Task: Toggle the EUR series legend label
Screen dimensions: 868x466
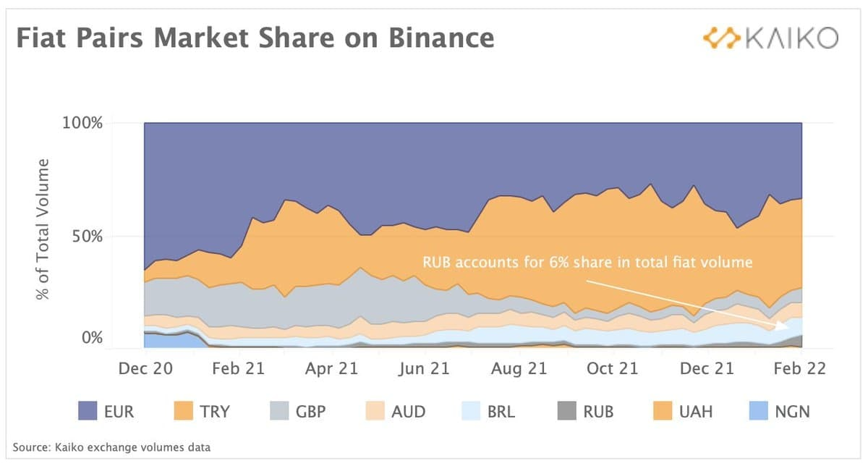Action: [x=119, y=412]
